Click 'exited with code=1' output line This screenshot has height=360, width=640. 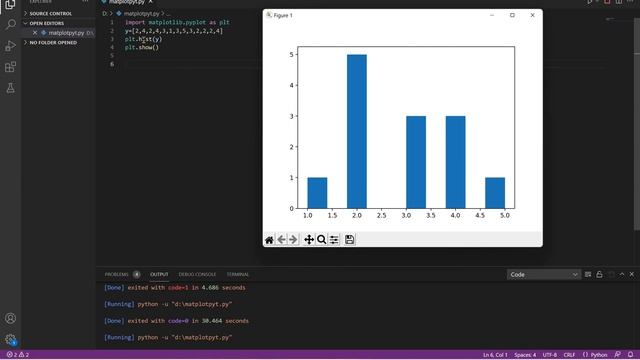tap(175, 287)
